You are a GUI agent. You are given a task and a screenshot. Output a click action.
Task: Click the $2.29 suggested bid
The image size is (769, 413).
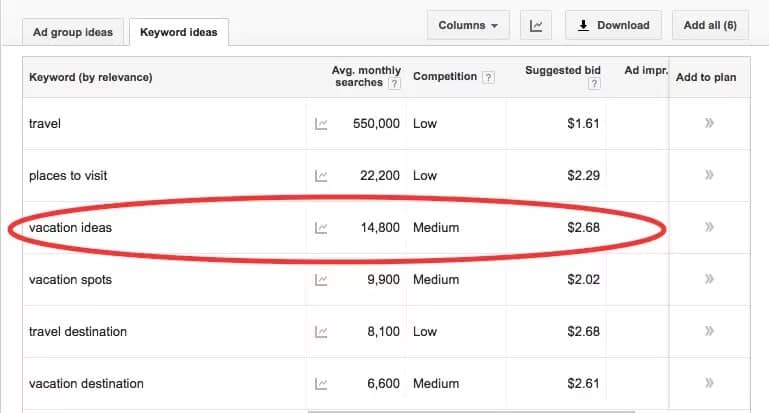click(583, 176)
